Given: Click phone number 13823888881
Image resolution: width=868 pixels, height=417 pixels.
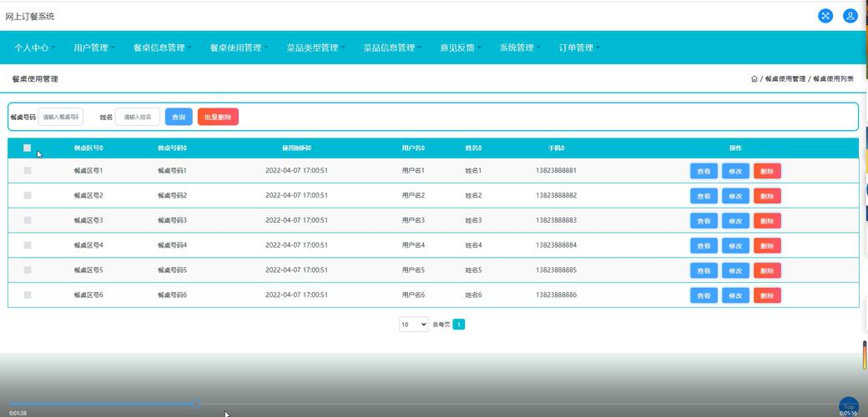Looking at the screenshot, I should point(557,170).
